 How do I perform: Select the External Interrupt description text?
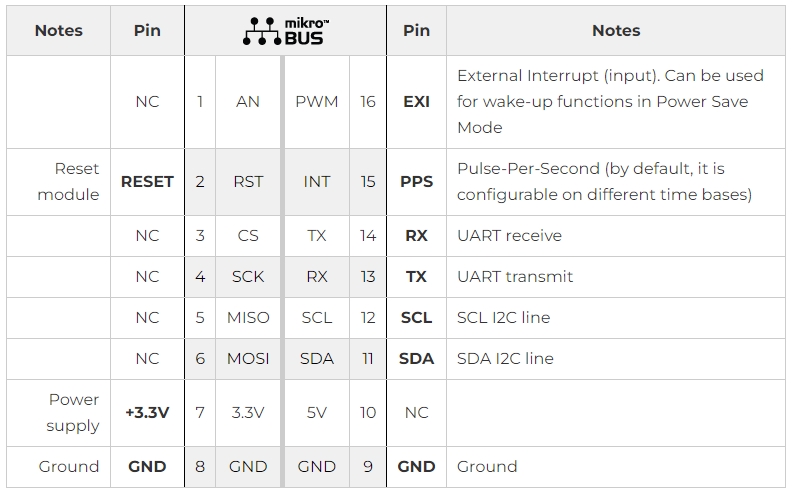[x=610, y=102]
